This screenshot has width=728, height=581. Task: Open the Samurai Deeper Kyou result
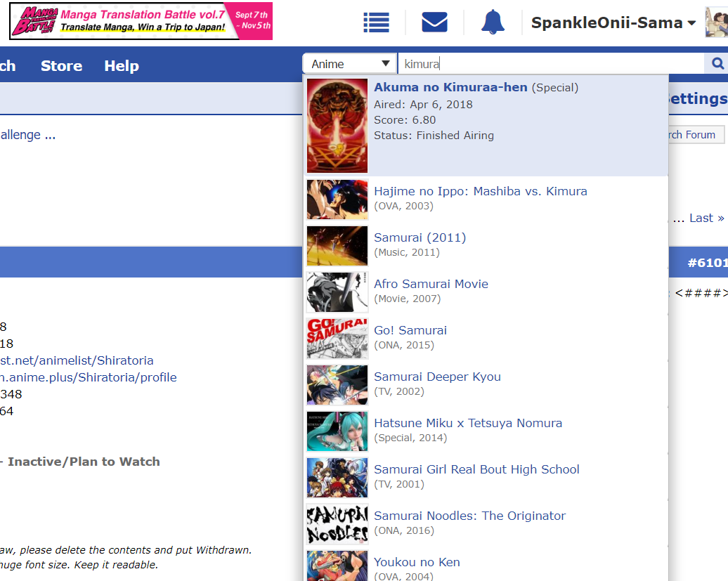[x=486, y=385]
